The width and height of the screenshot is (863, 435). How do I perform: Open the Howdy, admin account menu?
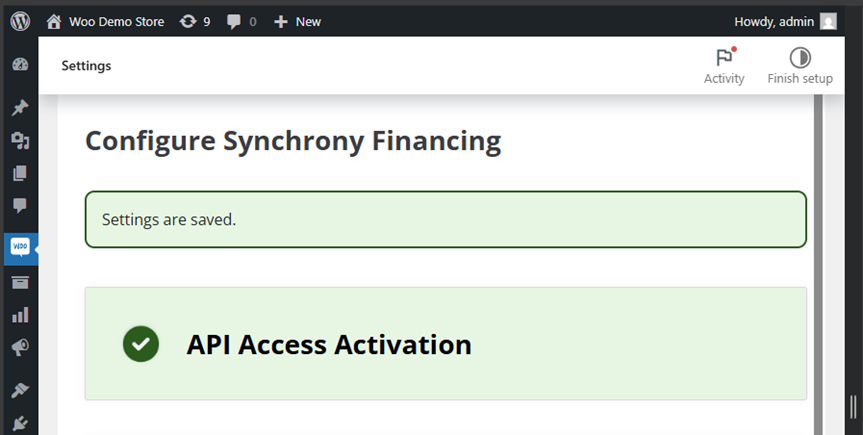click(x=785, y=21)
